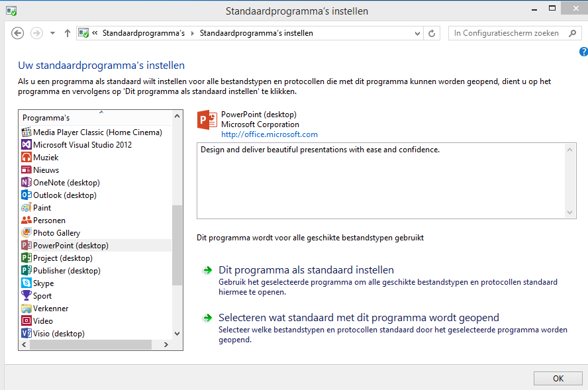This screenshot has height=390, width=588.
Task: Click the OneNote icon in the list
Action: (26, 182)
